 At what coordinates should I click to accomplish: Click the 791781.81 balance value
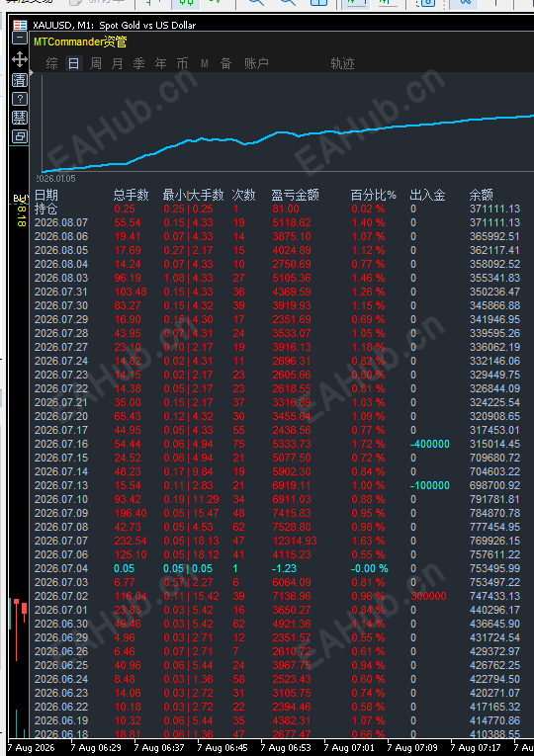494,499
